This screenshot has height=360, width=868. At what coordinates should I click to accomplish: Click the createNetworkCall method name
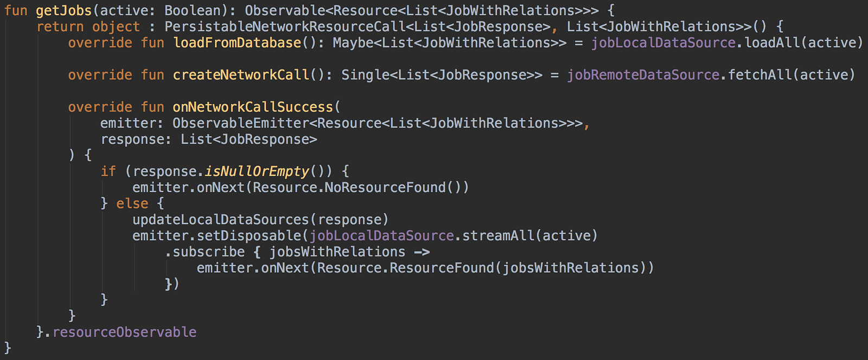coord(241,75)
